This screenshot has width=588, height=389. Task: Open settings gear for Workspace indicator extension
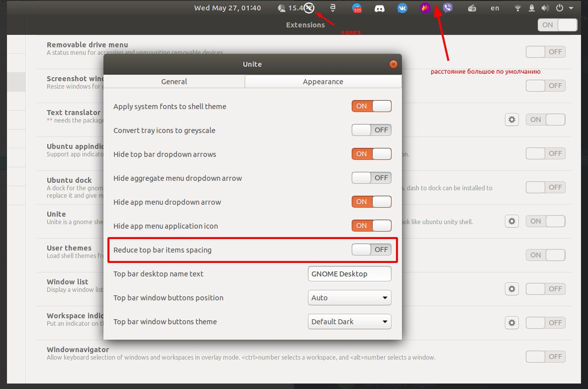pyautogui.click(x=512, y=323)
